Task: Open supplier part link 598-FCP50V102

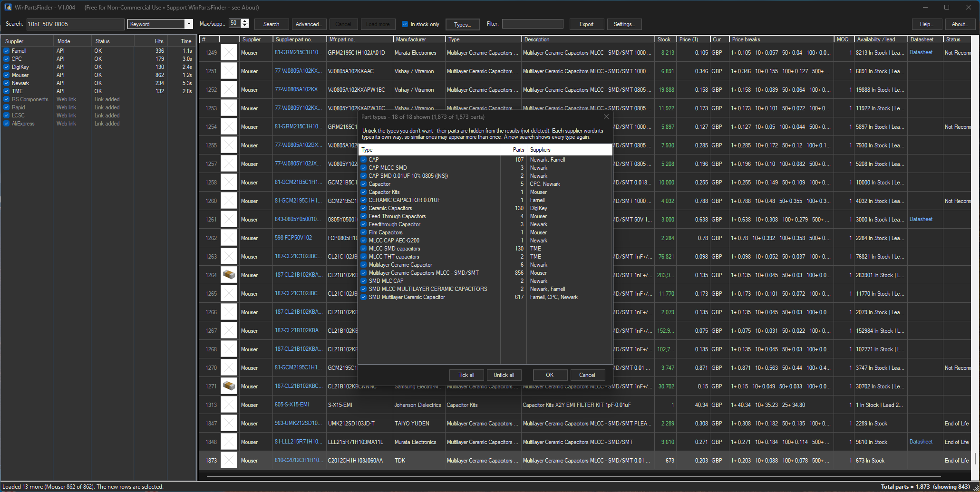Action: click(x=293, y=238)
